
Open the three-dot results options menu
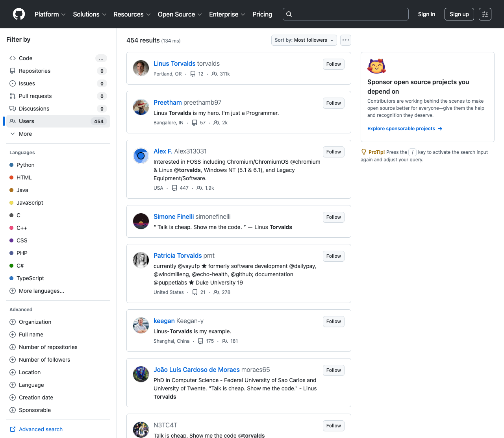tap(346, 40)
